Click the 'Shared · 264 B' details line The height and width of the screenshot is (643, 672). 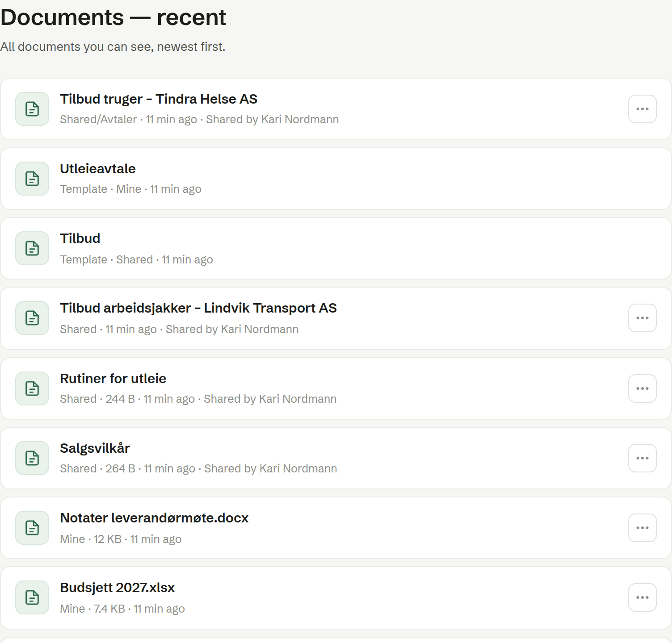pyautogui.click(x=198, y=469)
